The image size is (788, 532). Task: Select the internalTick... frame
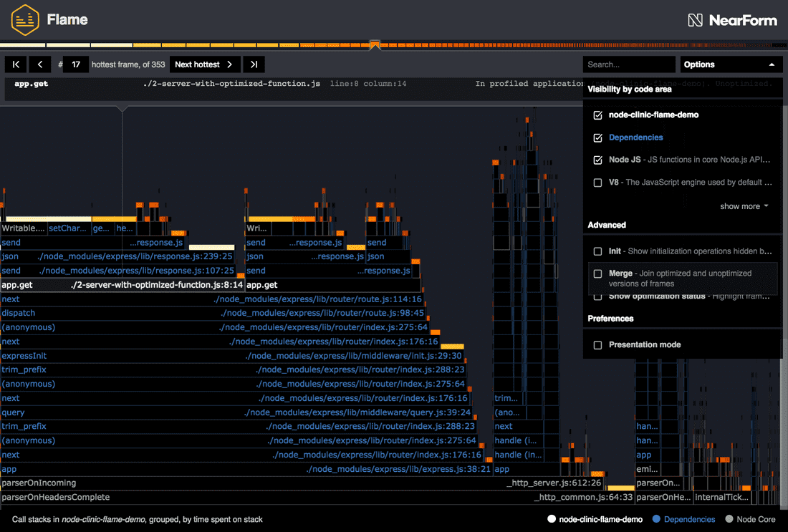(724, 498)
